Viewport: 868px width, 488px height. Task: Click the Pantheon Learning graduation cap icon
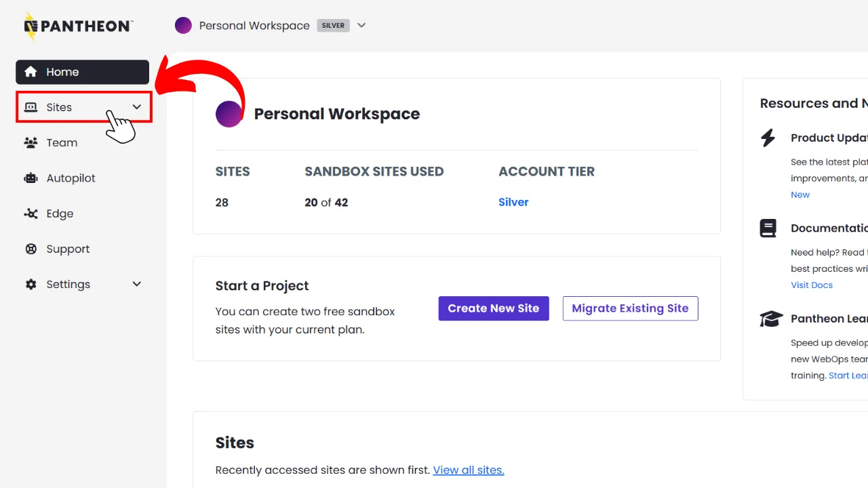(x=770, y=319)
